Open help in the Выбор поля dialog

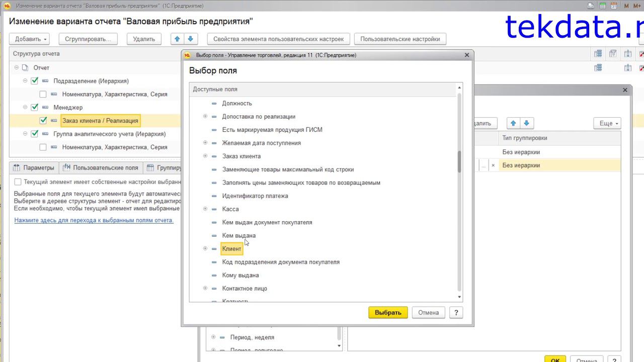click(456, 312)
